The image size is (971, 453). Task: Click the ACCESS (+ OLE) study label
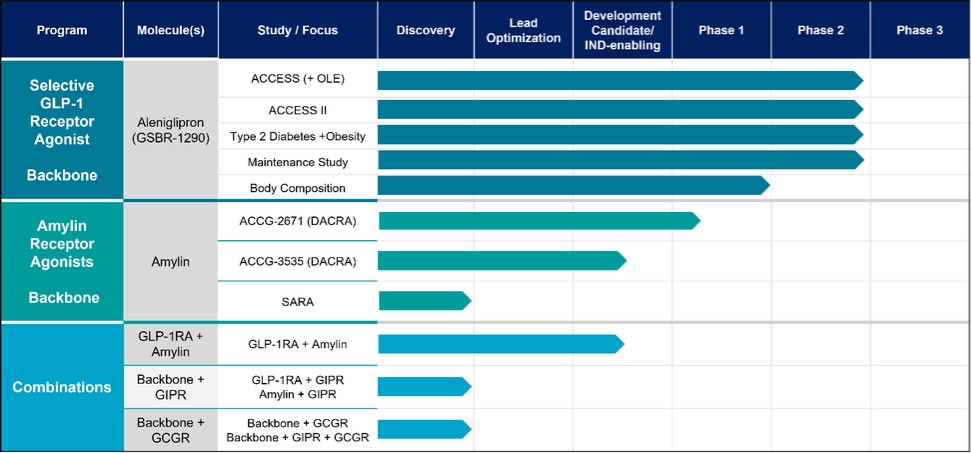pyautogui.click(x=297, y=80)
